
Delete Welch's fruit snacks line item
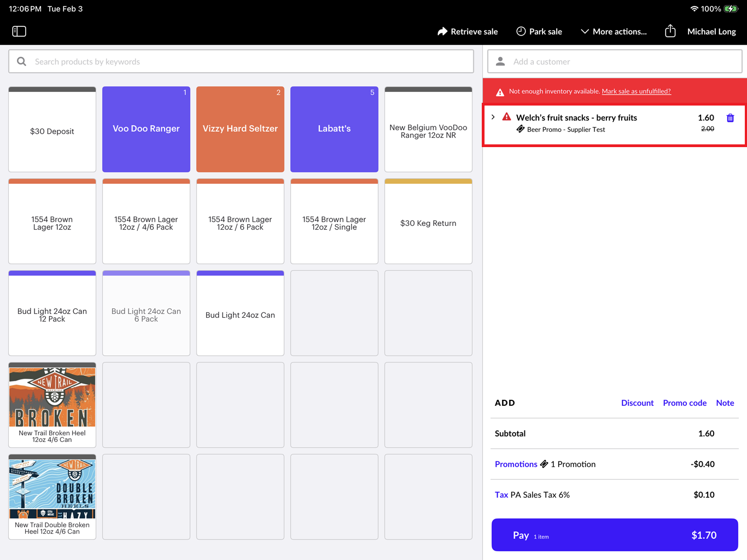tap(730, 118)
